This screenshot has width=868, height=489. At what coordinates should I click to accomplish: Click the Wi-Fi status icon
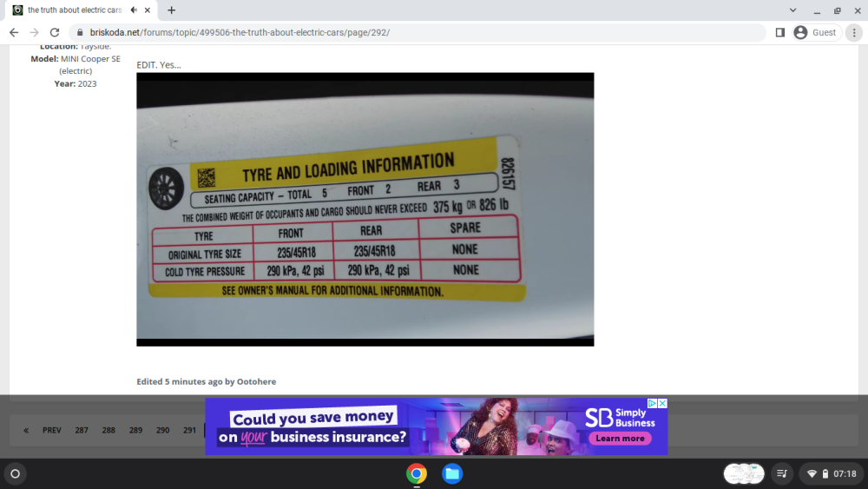tap(812, 474)
